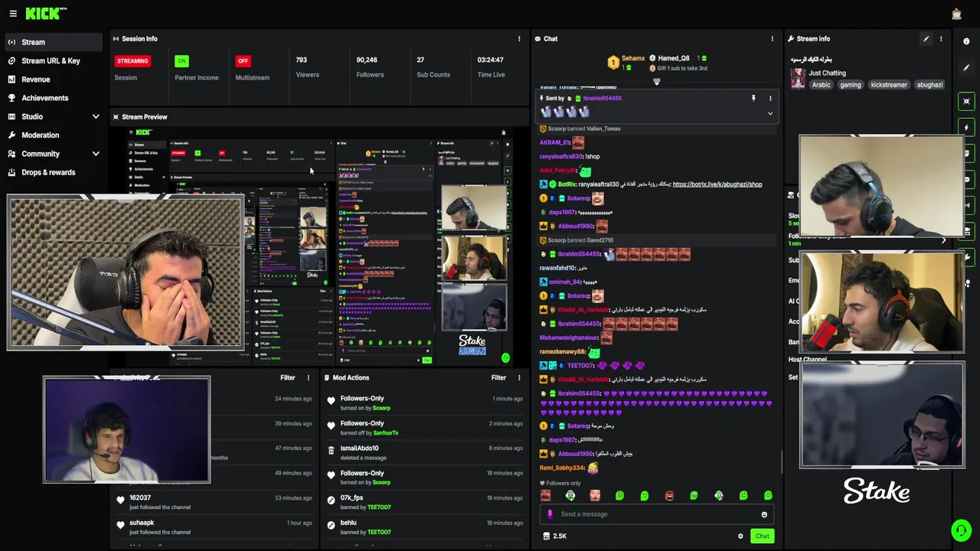Collapse the chat leaderboard handle

tap(656, 82)
